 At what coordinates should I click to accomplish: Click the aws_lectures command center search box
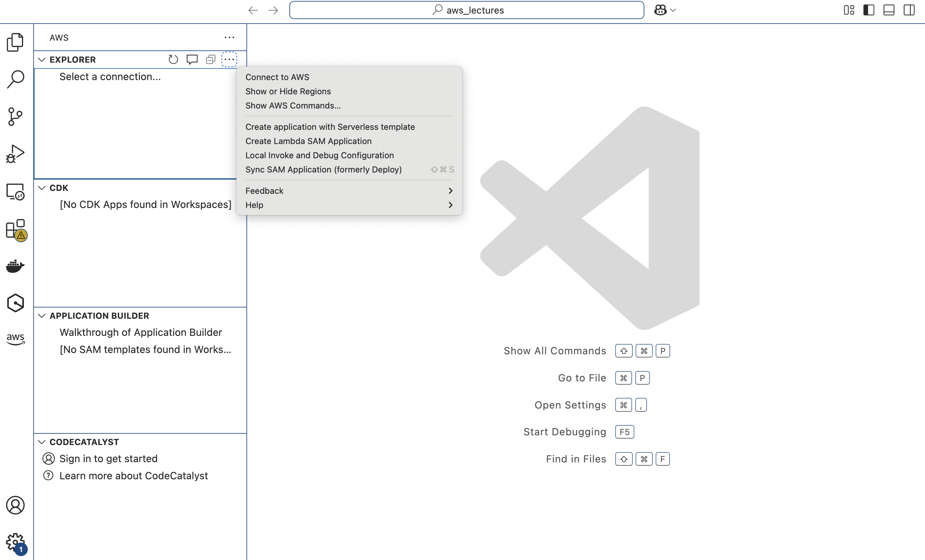467,10
